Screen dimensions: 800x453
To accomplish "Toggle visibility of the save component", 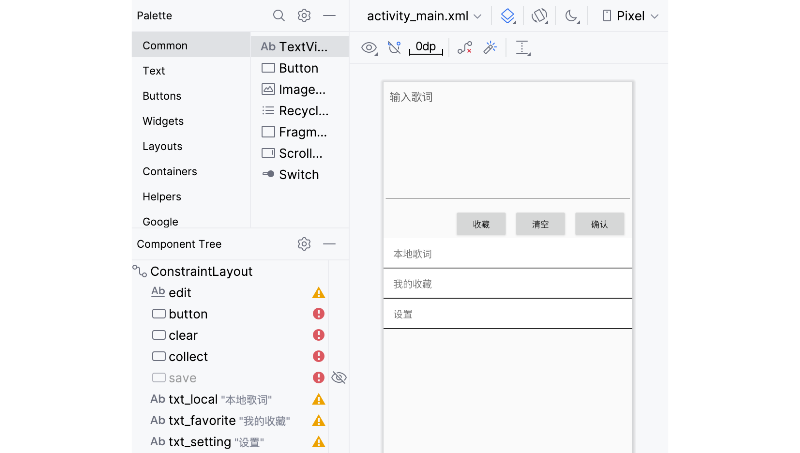I will pos(339,378).
